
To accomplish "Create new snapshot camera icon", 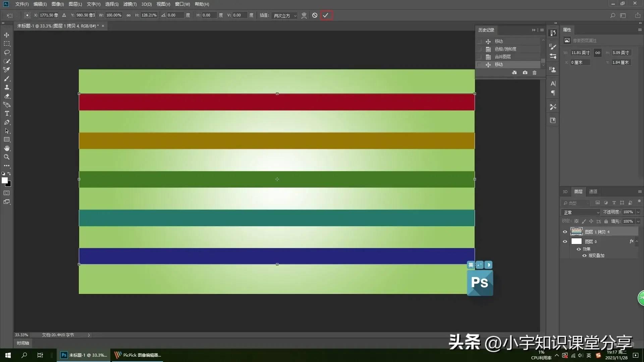I will (525, 73).
